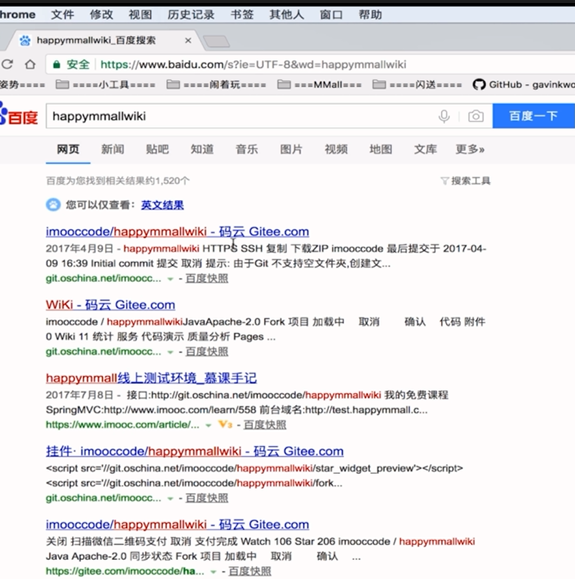Click the browser home icon

pos(30,65)
